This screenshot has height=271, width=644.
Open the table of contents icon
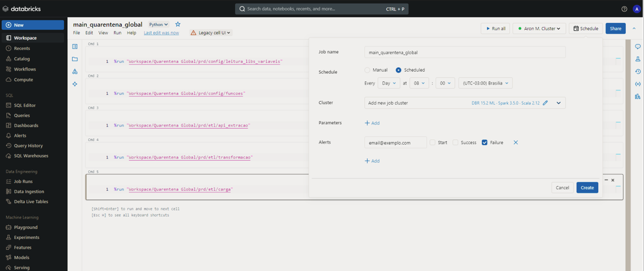pyautogui.click(x=75, y=46)
